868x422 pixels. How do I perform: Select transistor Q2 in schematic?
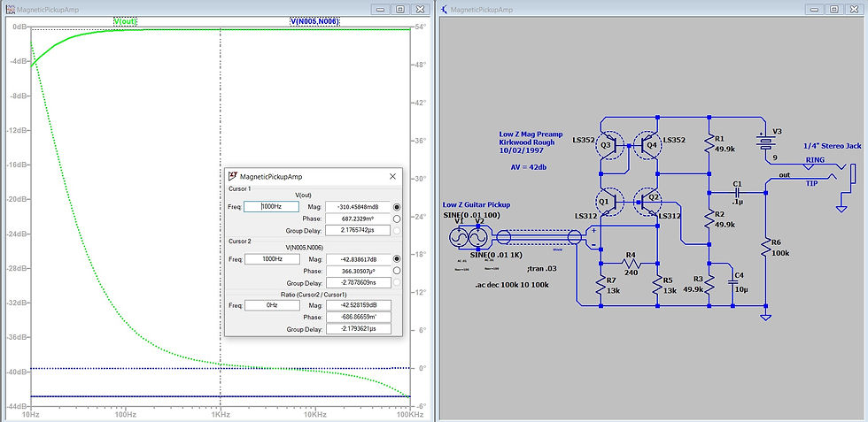[x=647, y=202]
